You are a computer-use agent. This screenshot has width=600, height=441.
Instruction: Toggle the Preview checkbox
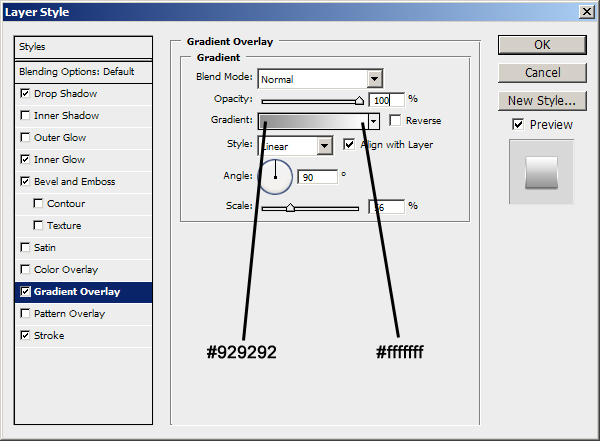(518, 124)
